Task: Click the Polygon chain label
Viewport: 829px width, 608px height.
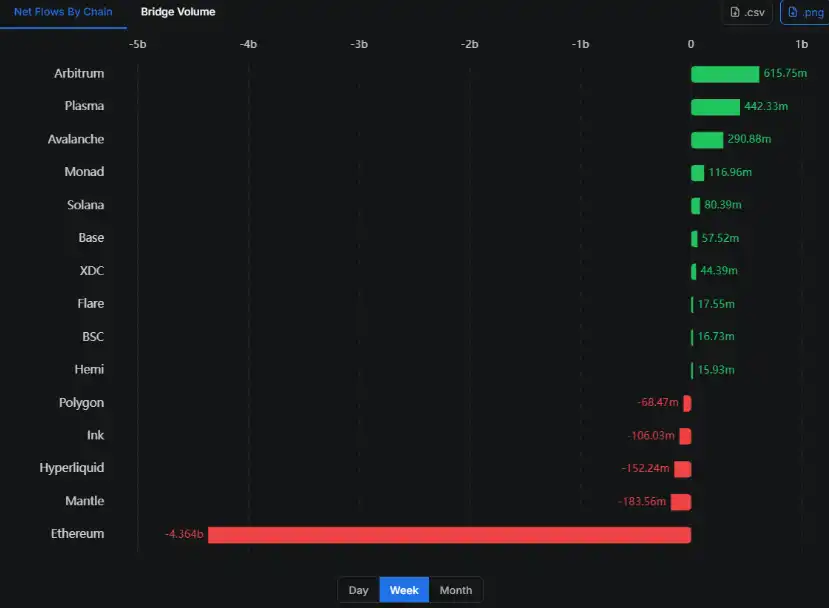Action: coord(81,403)
